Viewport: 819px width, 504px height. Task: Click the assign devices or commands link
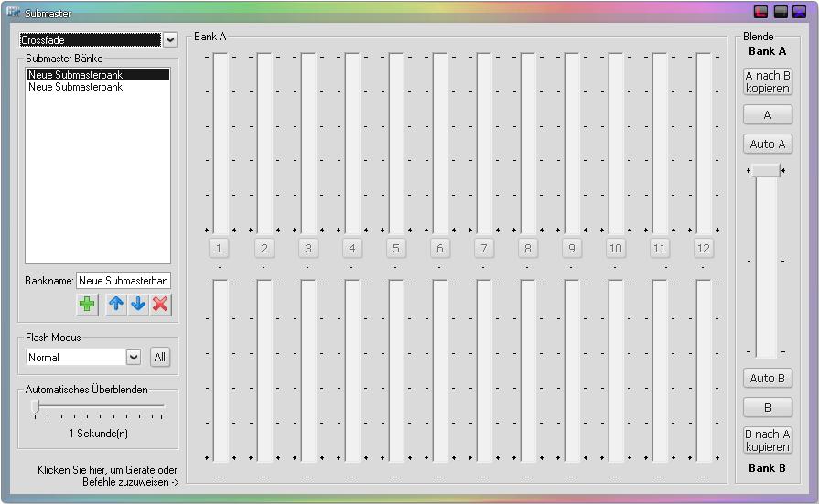[108, 476]
